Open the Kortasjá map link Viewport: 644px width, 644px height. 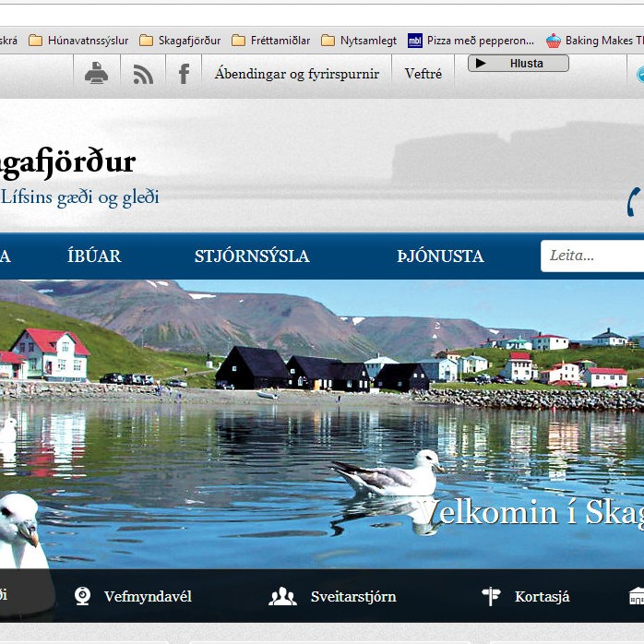[543, 596]
